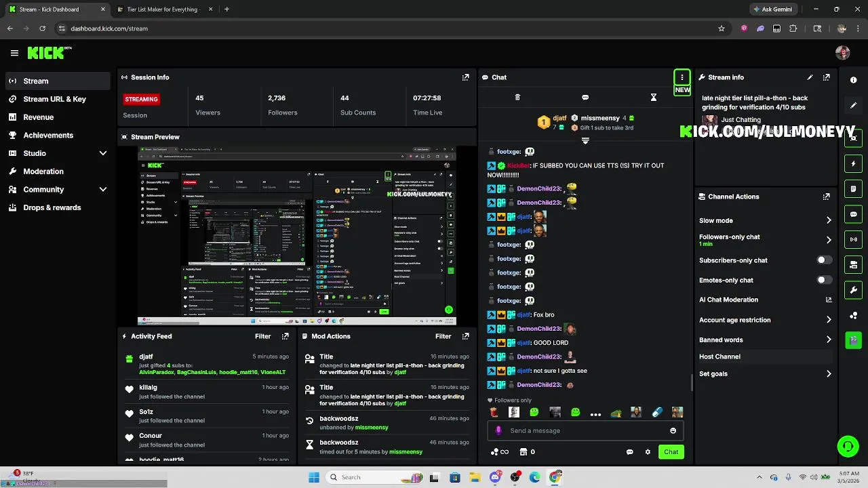
Task: Open the Revenue page
Action: [58, 117]
